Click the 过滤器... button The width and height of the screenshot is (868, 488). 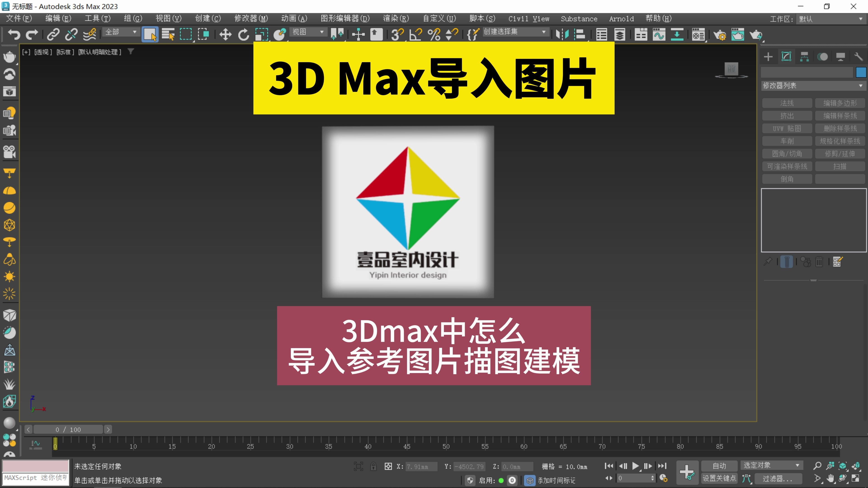[778, 479]
